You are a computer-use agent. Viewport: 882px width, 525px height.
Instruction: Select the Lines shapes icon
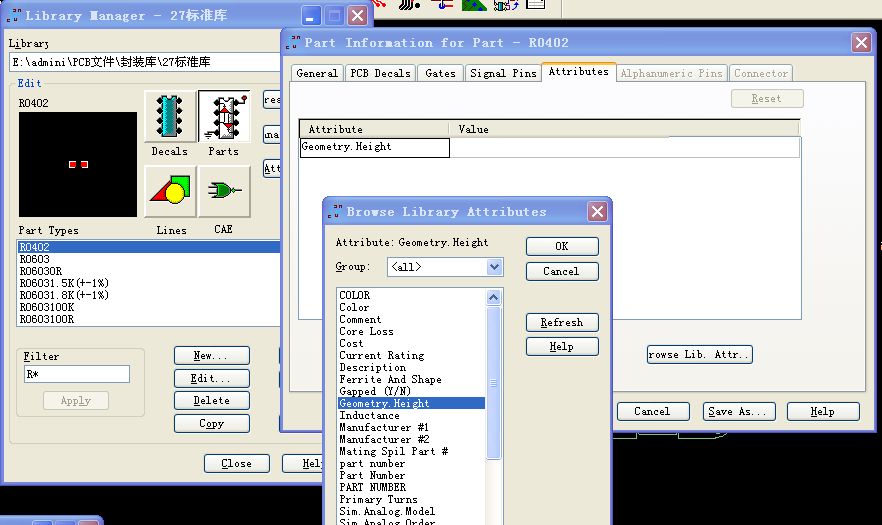[169, 191]
